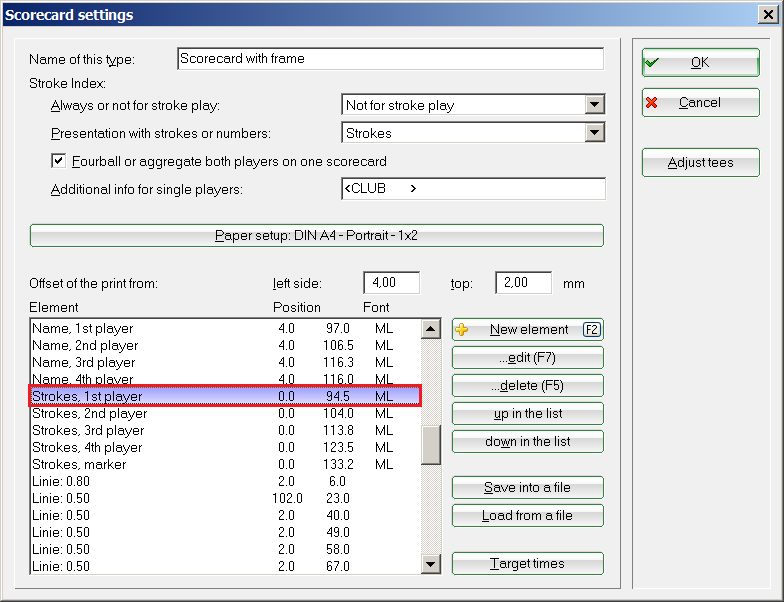Click the red X Cancel button
784x602 pixels.
700,103
